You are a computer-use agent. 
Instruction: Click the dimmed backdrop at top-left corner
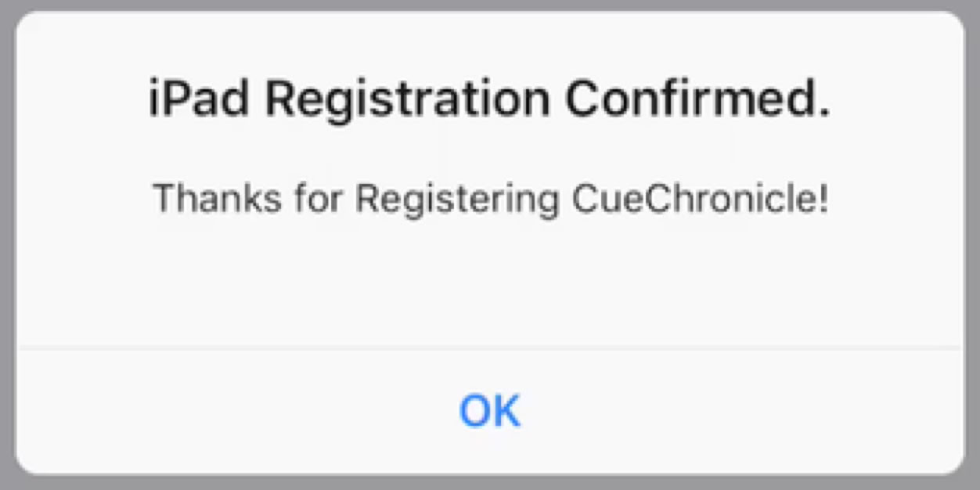[x=5, y=5]
